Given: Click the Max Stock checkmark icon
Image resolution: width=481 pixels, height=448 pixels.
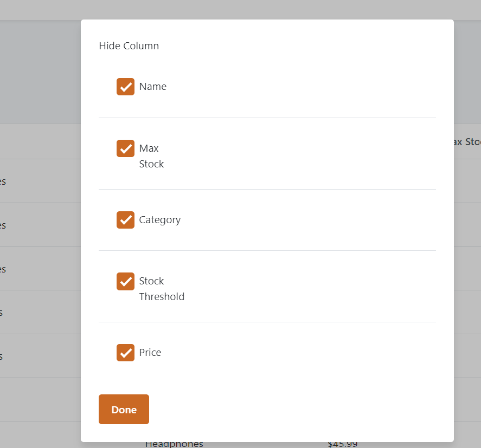Looking at the screenshot, I should (x=125, y=148).
